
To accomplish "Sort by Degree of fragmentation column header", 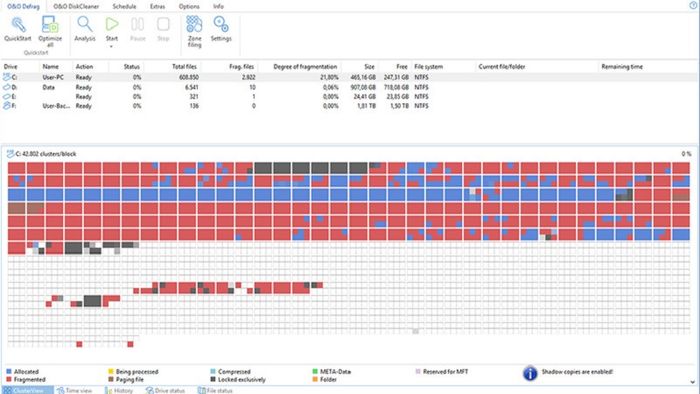I will 305,66.
